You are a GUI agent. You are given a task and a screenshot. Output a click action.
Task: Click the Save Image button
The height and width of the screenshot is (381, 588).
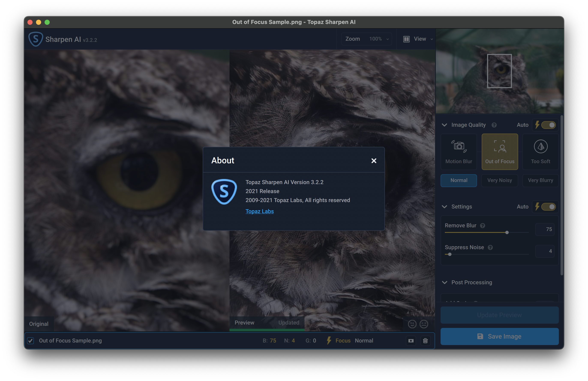pyautogui.click(x=499, y=336)
